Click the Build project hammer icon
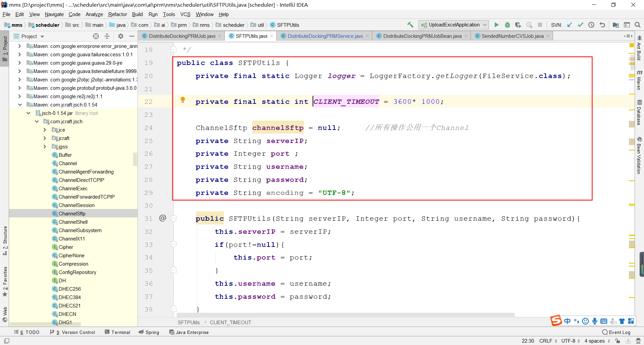The height and width of the screenshot is (345, 644). pos(410,25)
